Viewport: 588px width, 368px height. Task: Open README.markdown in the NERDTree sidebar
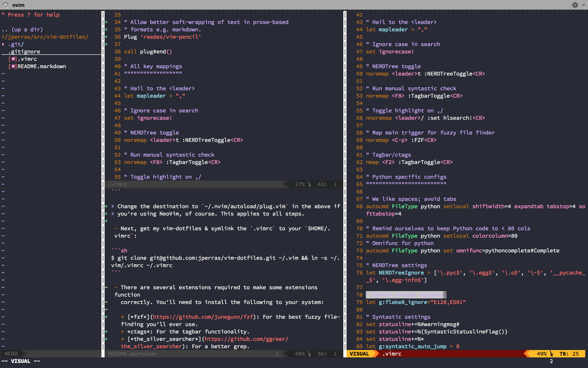coord(42,66)
